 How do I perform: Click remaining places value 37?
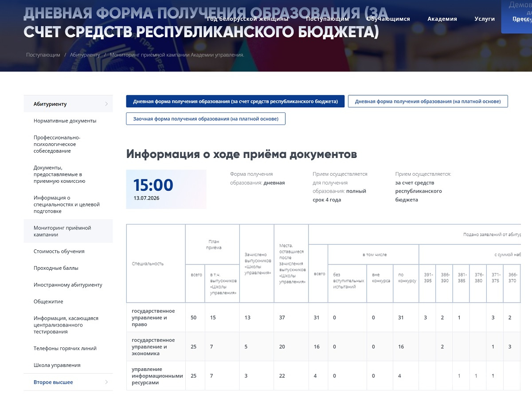pos(282,318)
